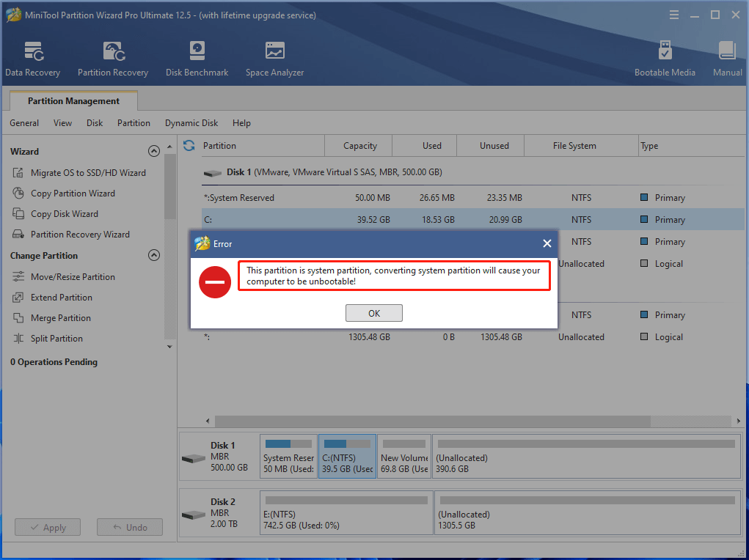The image size is (749, 560).
Task: Click the Split Partition icon
Action: pos(18,339)
